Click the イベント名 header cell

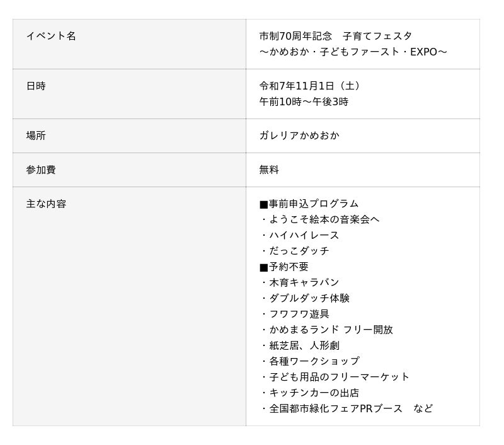click(51, 36)
